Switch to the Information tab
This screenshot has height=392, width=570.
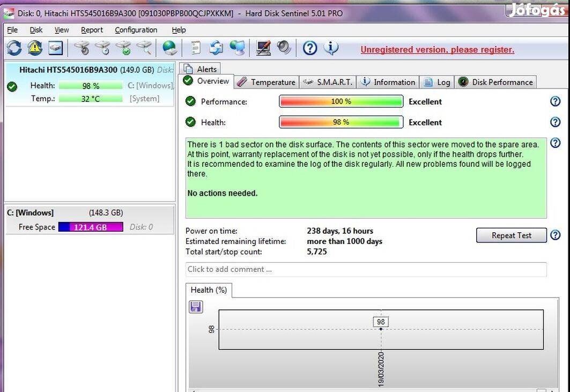click(388, 82)
